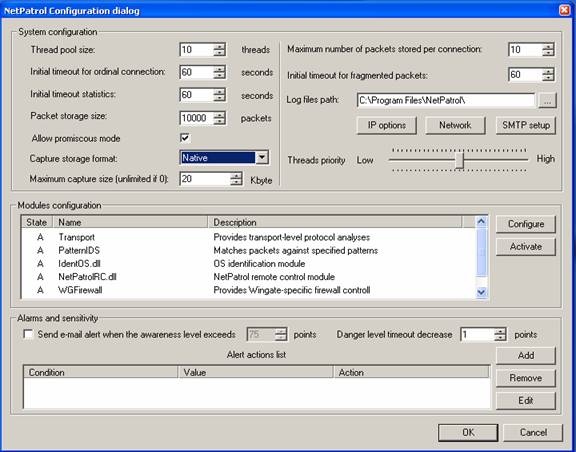Click the Threads priority slider handle
Image resolution: width=576 pixels, height=452 pixels.
tap(459, 161)
